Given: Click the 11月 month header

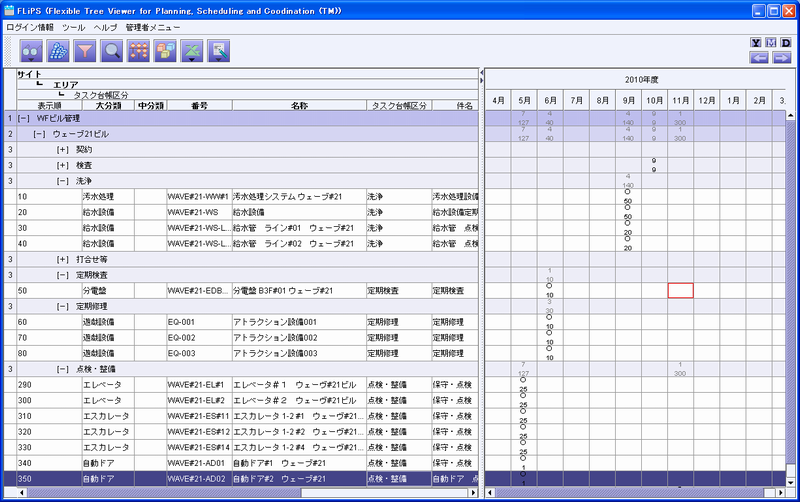Looking at the screenshot, I should (681, 101).
